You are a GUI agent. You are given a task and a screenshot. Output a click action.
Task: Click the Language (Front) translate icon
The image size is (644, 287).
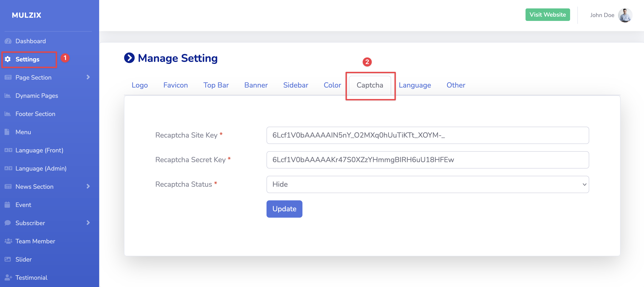[8, 150]
